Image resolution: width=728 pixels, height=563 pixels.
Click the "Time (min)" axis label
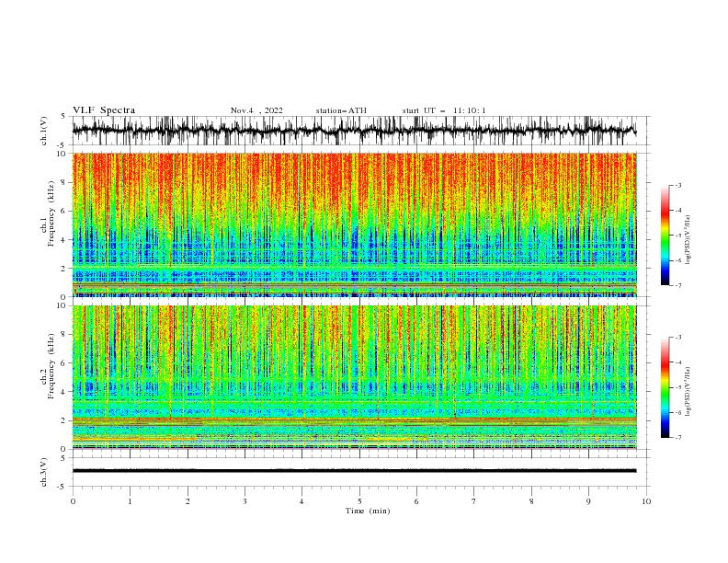(368, 511)
